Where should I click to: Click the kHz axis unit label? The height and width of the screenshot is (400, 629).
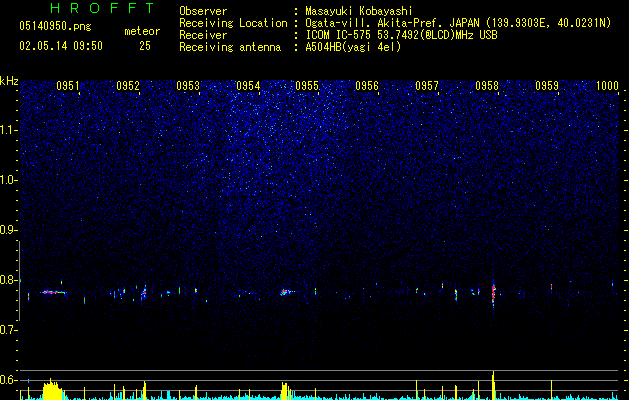pos(9,81)
